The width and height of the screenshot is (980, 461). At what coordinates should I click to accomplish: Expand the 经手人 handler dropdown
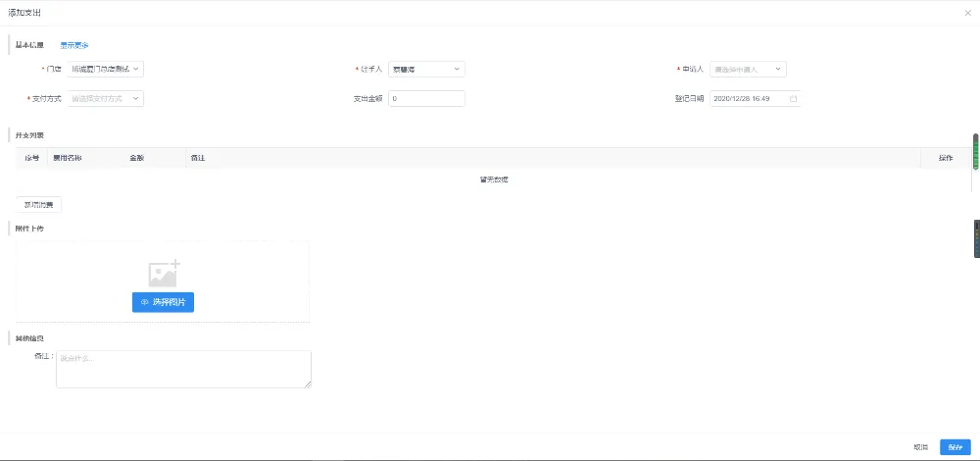click(x=426, y=69)
